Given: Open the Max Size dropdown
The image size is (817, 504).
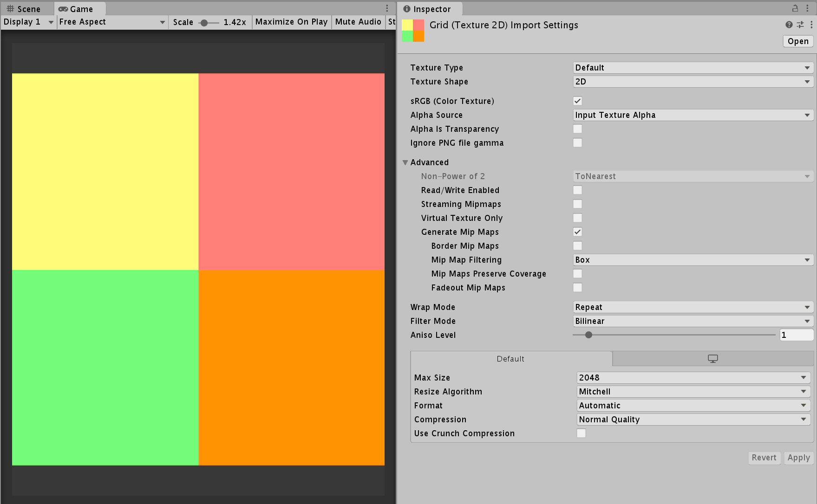Looking at the screenshot, I should tap(693, 378).
